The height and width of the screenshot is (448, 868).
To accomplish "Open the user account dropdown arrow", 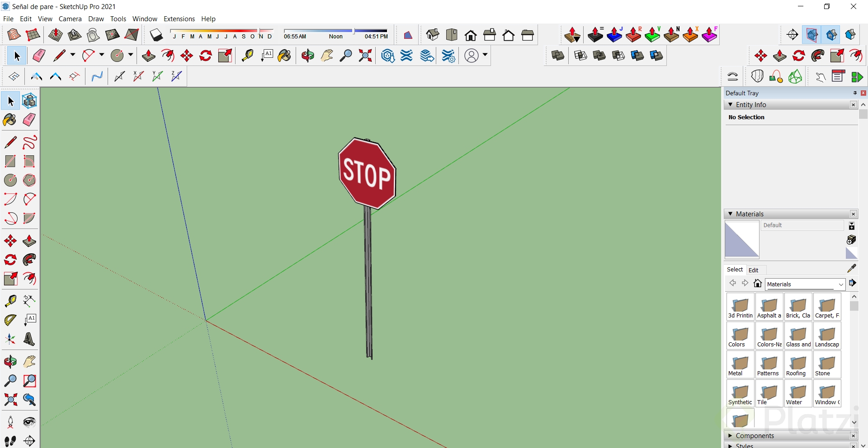I will [485, 55].
